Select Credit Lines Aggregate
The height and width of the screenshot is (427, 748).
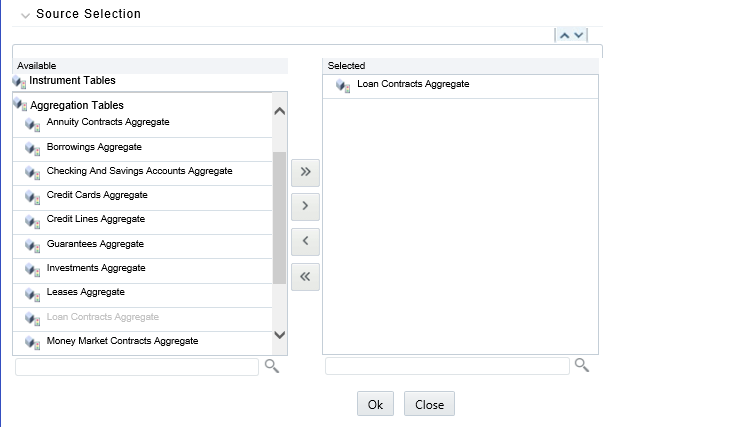pyautogui.click(x=96, y=219)
